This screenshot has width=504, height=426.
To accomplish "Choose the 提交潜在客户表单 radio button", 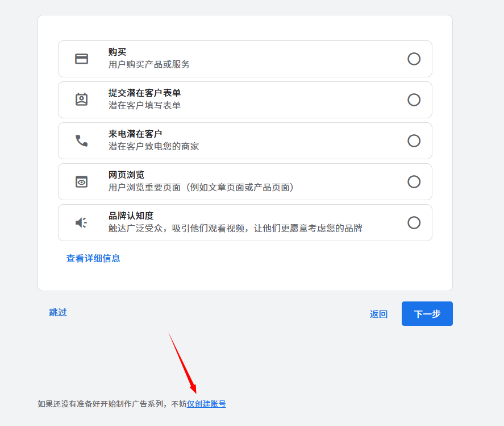I will pos(414,100).
